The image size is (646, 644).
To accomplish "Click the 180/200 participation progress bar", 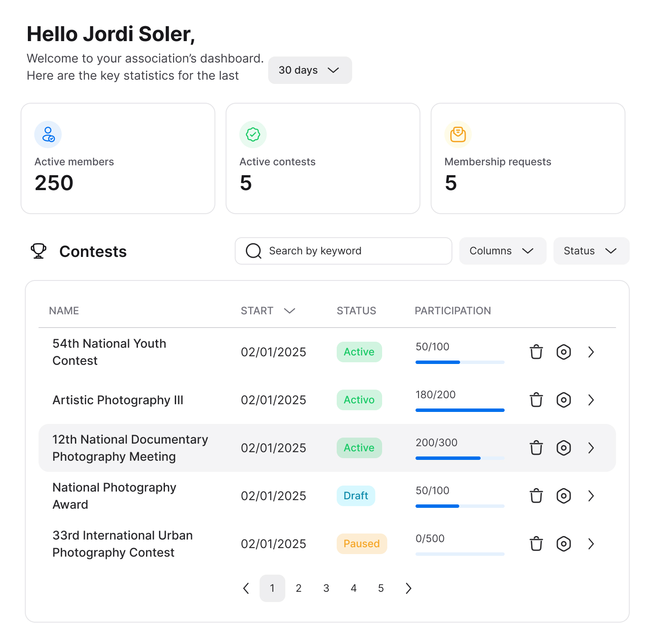I will coord(460,410).
